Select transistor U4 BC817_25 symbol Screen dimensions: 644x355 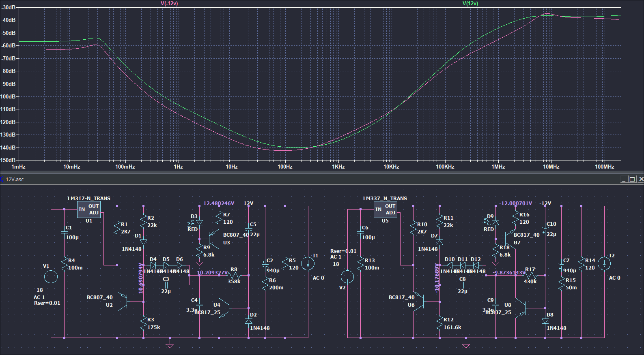224,309
